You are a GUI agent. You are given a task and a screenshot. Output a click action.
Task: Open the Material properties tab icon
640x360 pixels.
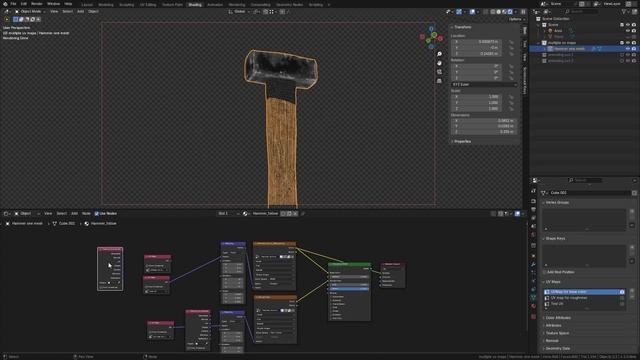533,306
